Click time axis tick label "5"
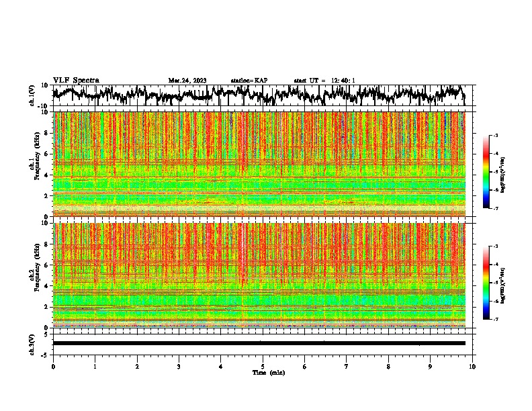This screenshot has width=532, height=411. pos(263,367)
